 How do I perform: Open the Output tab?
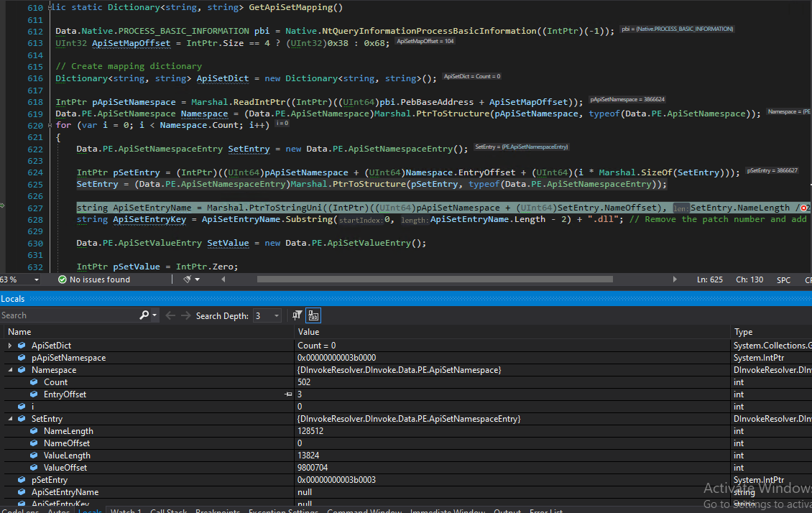coord(507,511)
